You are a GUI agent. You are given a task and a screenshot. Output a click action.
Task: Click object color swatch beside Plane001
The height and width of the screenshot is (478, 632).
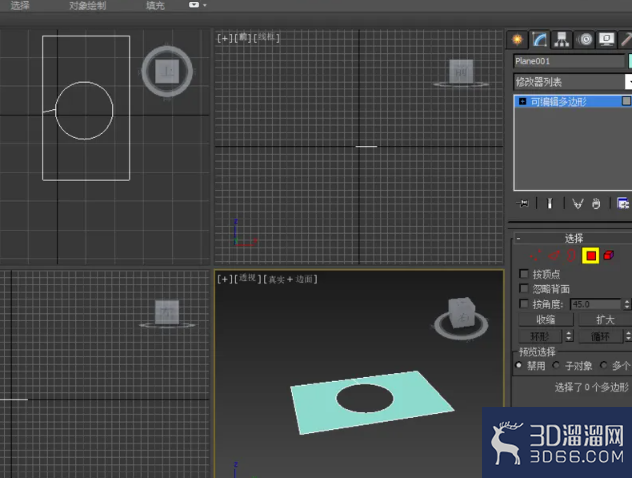tap(630, 61)
